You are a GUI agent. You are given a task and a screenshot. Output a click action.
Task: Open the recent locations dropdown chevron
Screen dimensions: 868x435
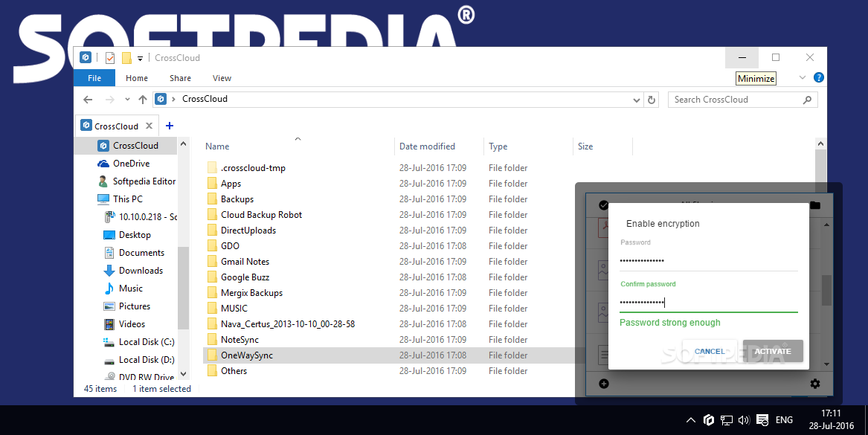click(127, 100)
